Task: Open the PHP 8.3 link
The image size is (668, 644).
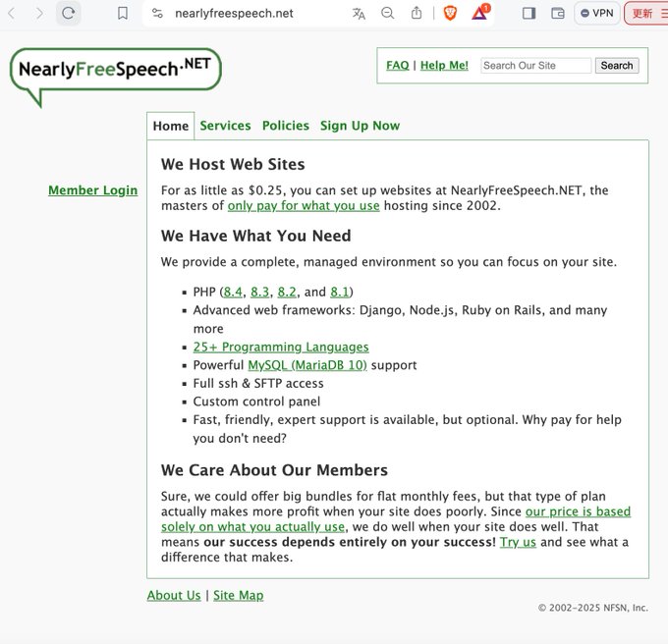Action: [260, 292]
